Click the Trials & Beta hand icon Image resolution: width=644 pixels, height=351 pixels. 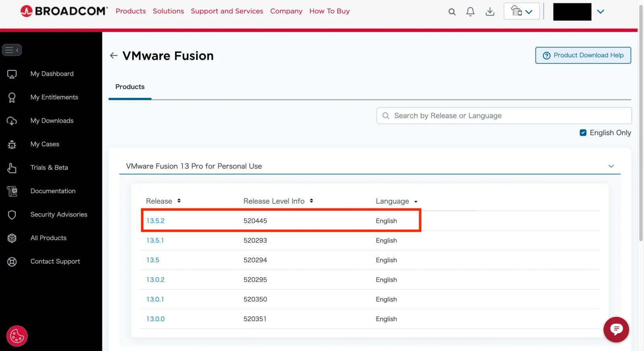click(x=12, y=168)
